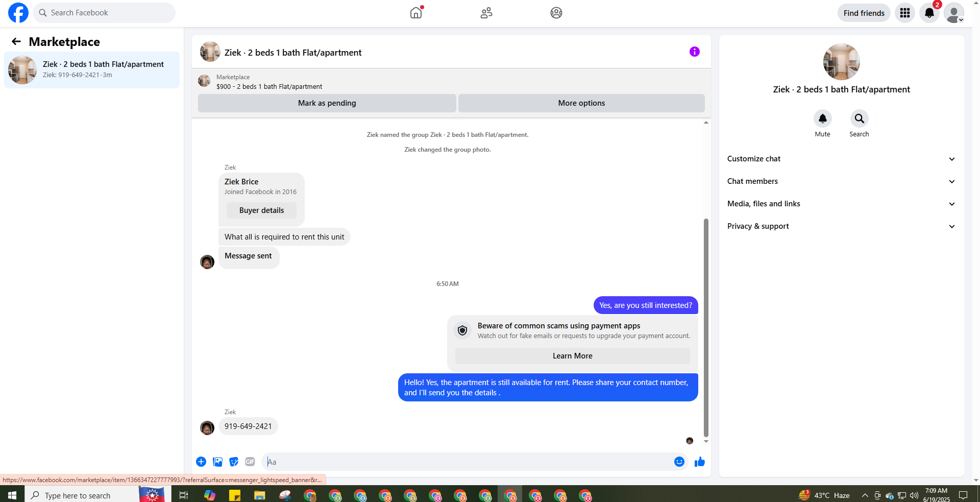
Task: Click the Find friends button
Action: click(864, 13)
